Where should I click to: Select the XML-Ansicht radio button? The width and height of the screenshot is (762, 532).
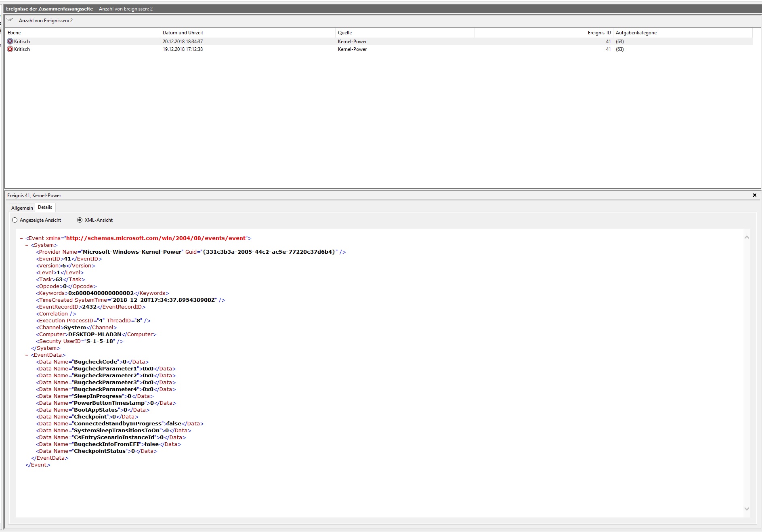pyautogui.click(x=80, y=220)
